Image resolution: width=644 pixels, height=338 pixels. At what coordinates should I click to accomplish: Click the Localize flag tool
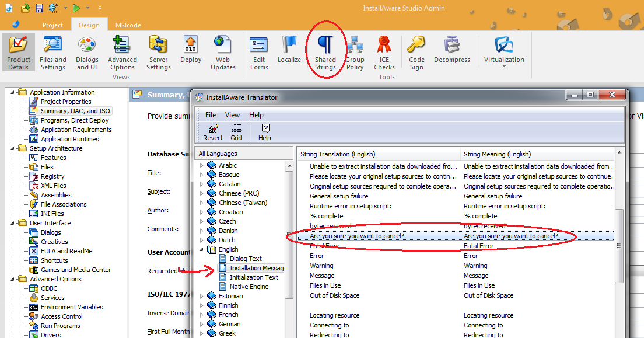[289, 50]
